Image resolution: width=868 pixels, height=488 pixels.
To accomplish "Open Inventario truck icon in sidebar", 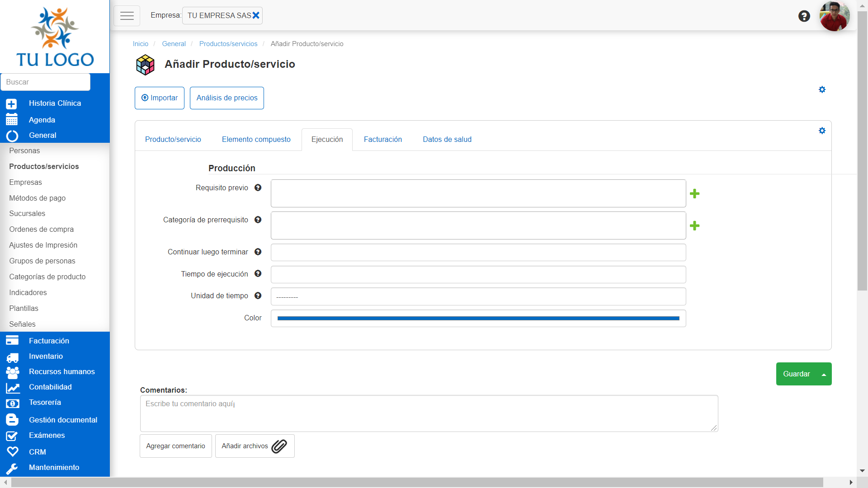I will pyautogui.click(x=12, y=357).
